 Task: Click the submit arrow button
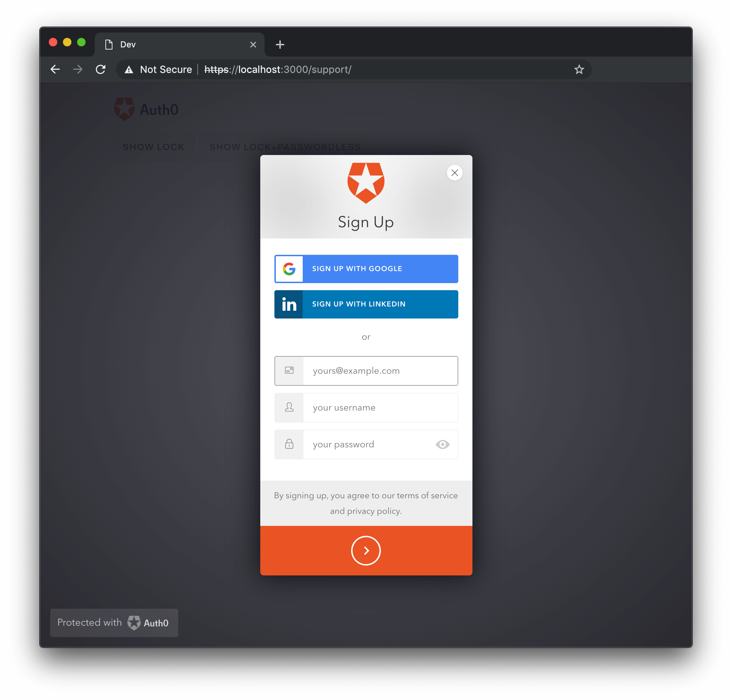(365, 550)
